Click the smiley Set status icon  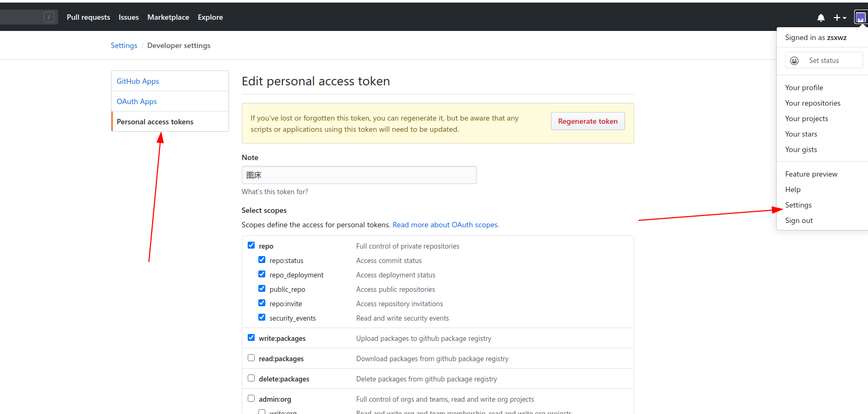pyautogui.click(x=794, y=60)
